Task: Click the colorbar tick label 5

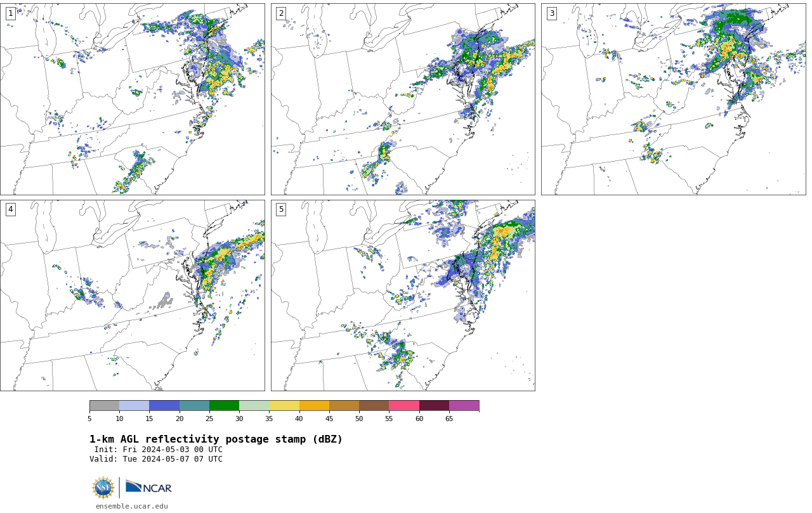Action: pos(89,419)
